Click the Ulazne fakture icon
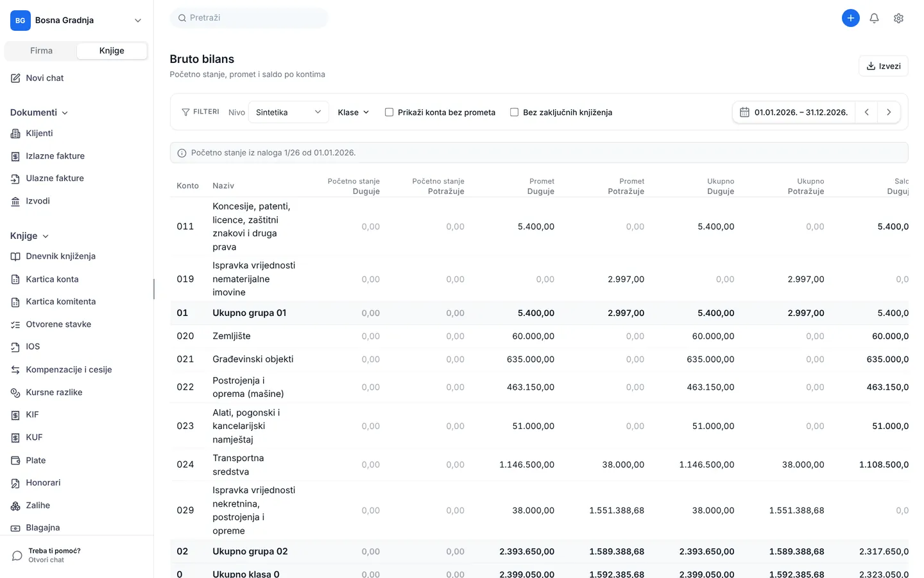This screenshot has height=578, width=924. (15, 179)
